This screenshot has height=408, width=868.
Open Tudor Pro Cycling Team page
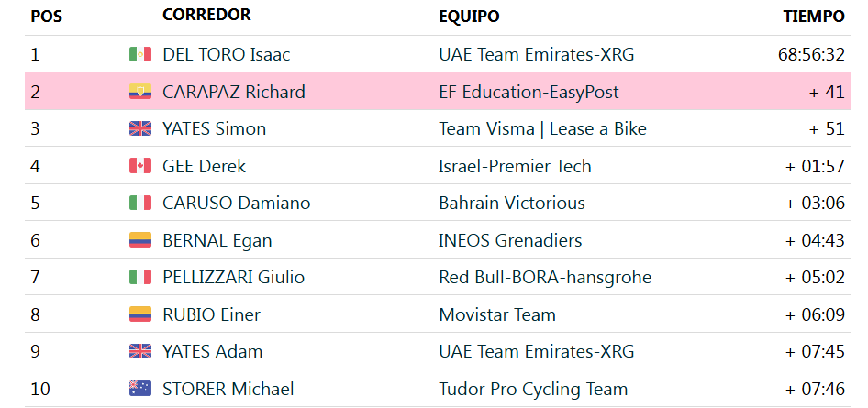(533, 389)
